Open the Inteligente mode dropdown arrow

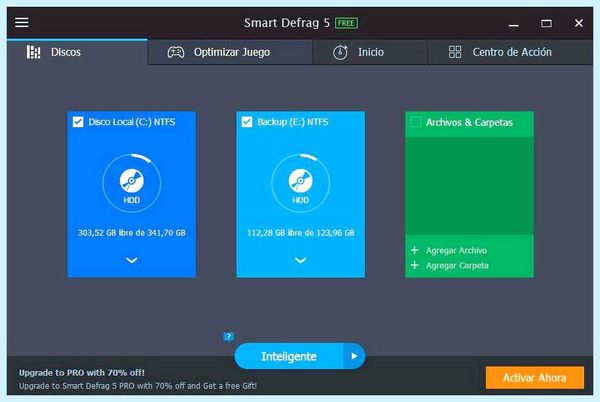point(354,356)
